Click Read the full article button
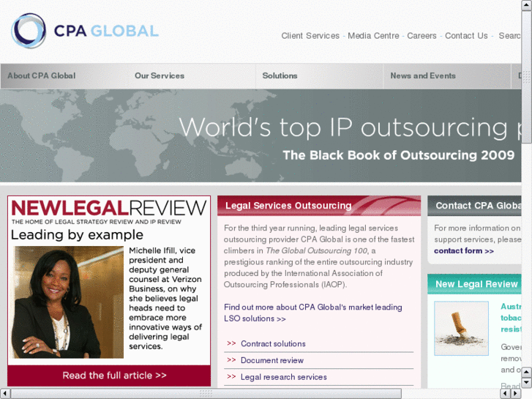The image size is (532, 399). click(x=109, y=376)
